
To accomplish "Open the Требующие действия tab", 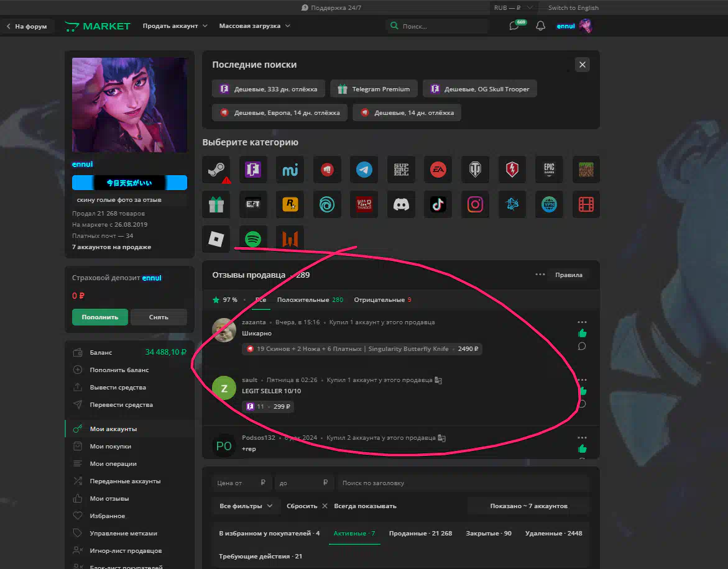I will [x=260, y=557].
